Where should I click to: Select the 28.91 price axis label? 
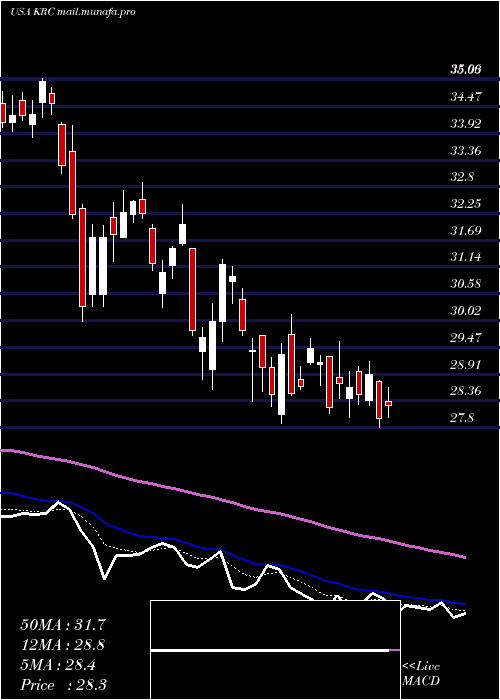click(466, 364)
